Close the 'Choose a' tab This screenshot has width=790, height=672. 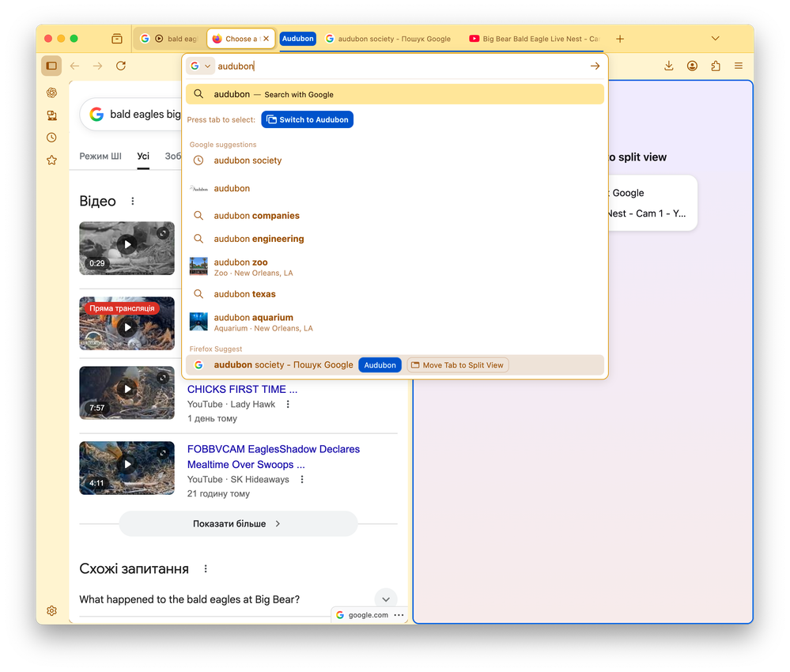pos(266,39)
